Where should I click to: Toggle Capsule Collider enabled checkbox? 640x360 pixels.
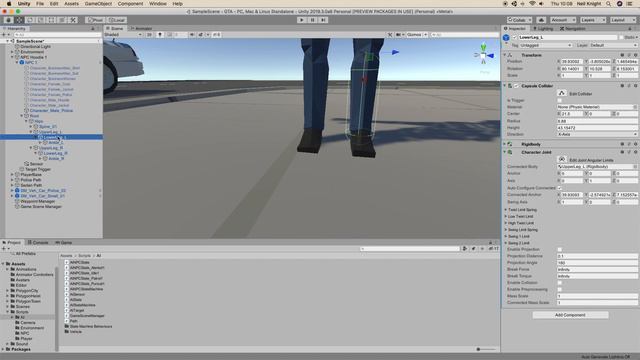point(516,86)
